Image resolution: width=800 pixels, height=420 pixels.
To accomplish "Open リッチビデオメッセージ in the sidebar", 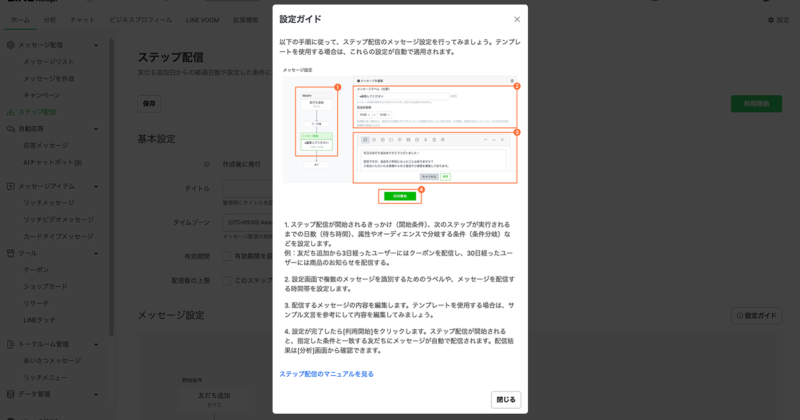I will tap(58, 219).
